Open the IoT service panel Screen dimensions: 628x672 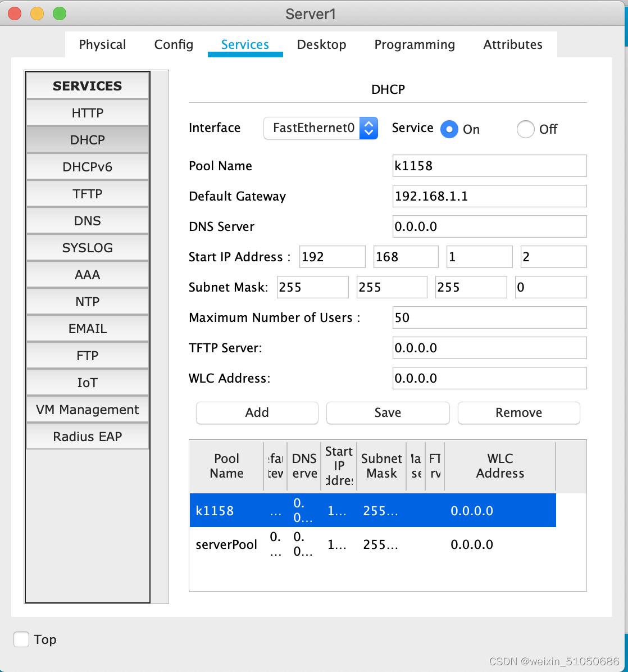87,382
